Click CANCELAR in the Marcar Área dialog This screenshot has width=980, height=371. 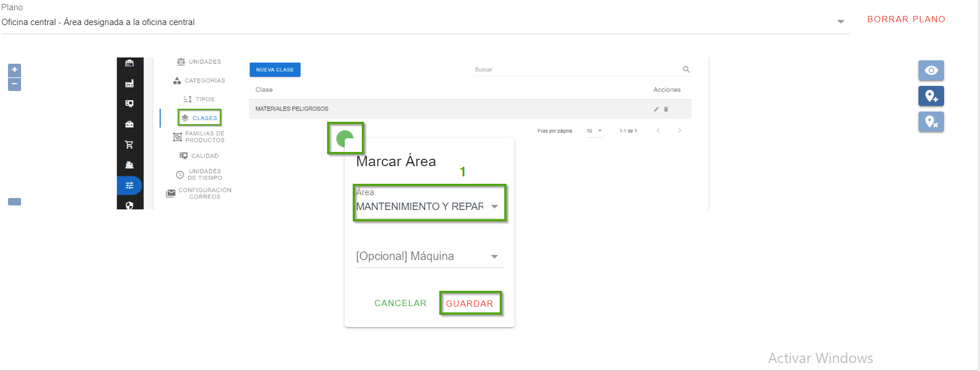click(x=400, y=303)
